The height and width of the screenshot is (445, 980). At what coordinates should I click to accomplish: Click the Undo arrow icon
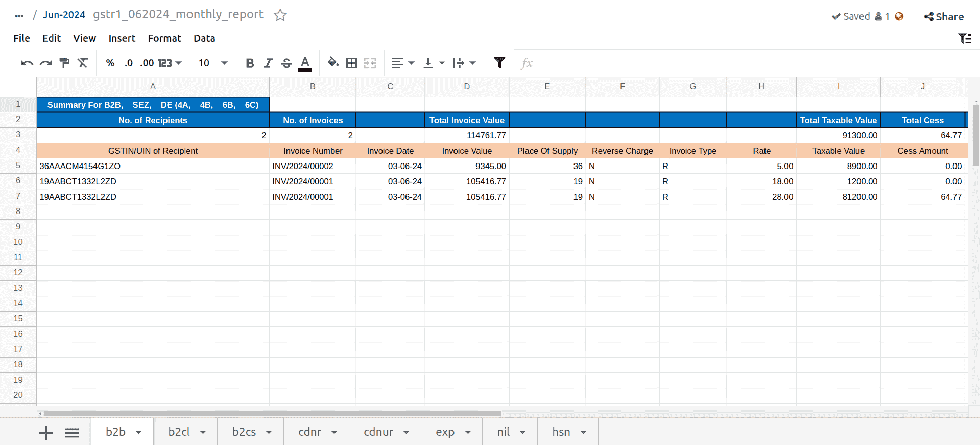point(27,63)
